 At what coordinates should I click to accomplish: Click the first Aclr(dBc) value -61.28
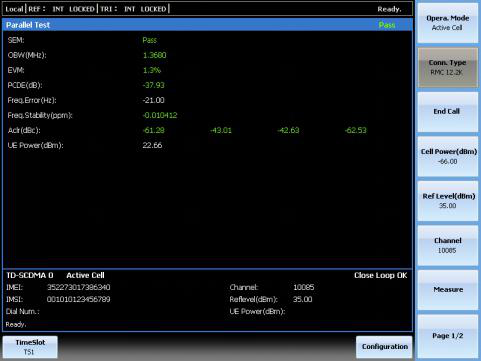click(153, 130)
